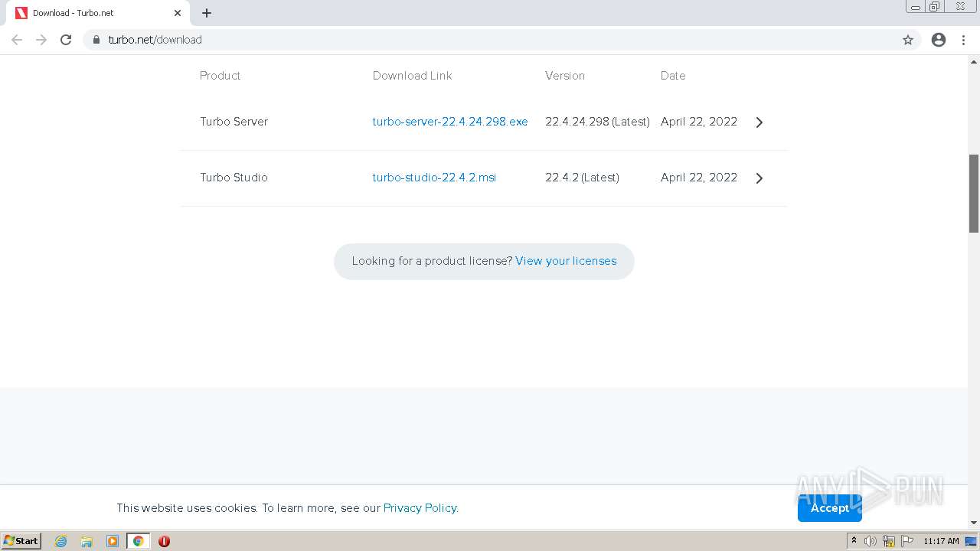Reload the turbo.net download page

(66, 40)
